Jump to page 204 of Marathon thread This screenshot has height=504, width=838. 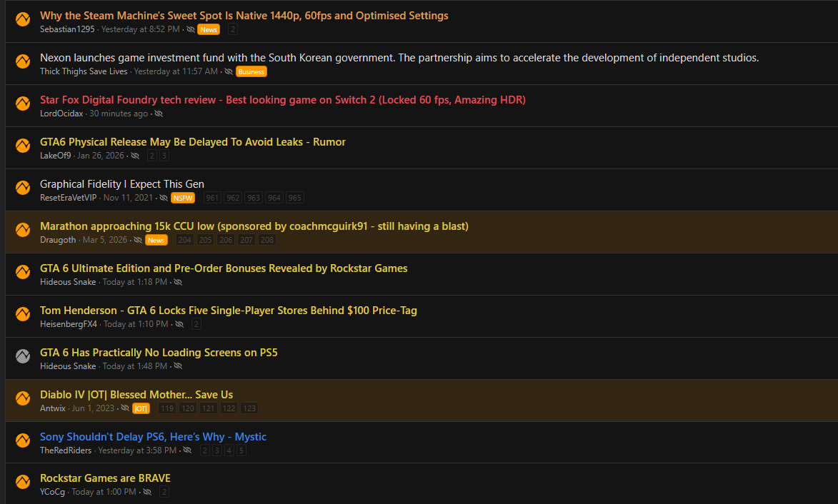tap(184, 241)
